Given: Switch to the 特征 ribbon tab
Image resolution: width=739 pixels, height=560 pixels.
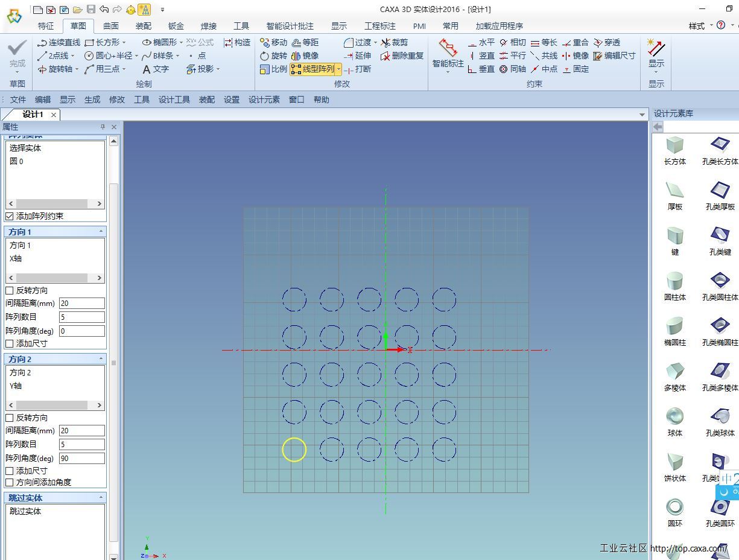Looking at the screenshot, I should click(x=46, y=26).
